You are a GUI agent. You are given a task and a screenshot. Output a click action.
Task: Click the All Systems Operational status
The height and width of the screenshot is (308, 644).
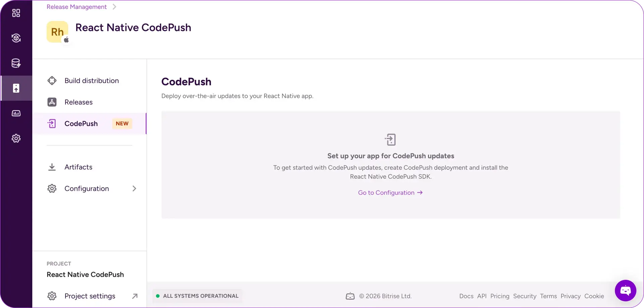pyautogui.click(x=197, y=296)
